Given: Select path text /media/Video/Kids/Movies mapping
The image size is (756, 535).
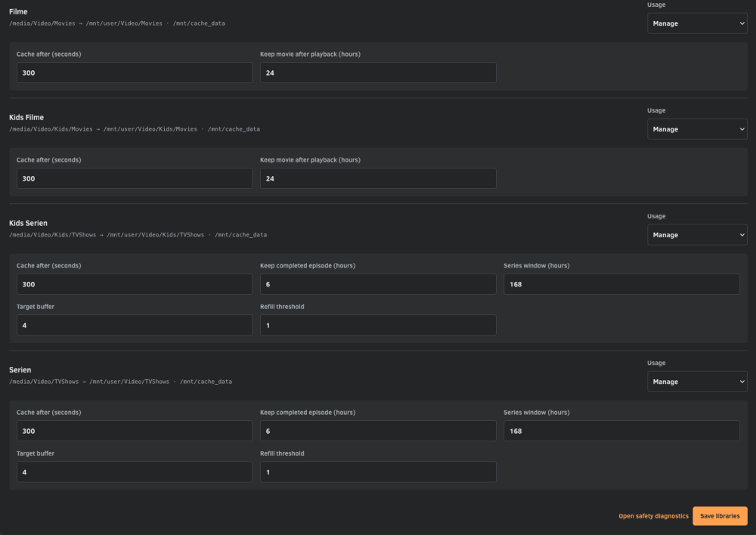Looking at the screenshot, I should coord(103,129).
